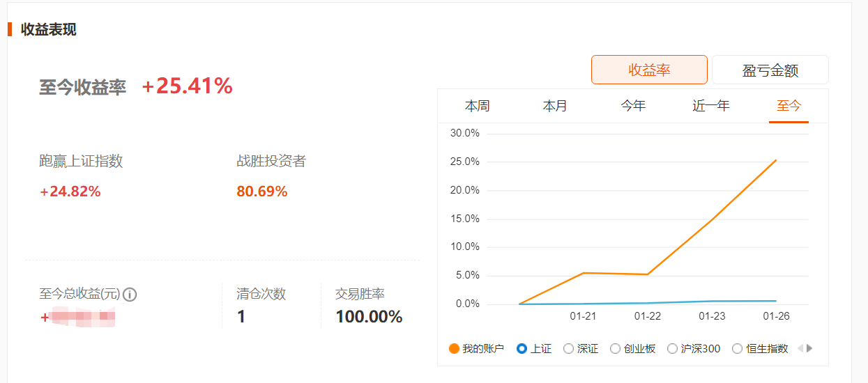Open the 今年 period tab

[633, 106]
